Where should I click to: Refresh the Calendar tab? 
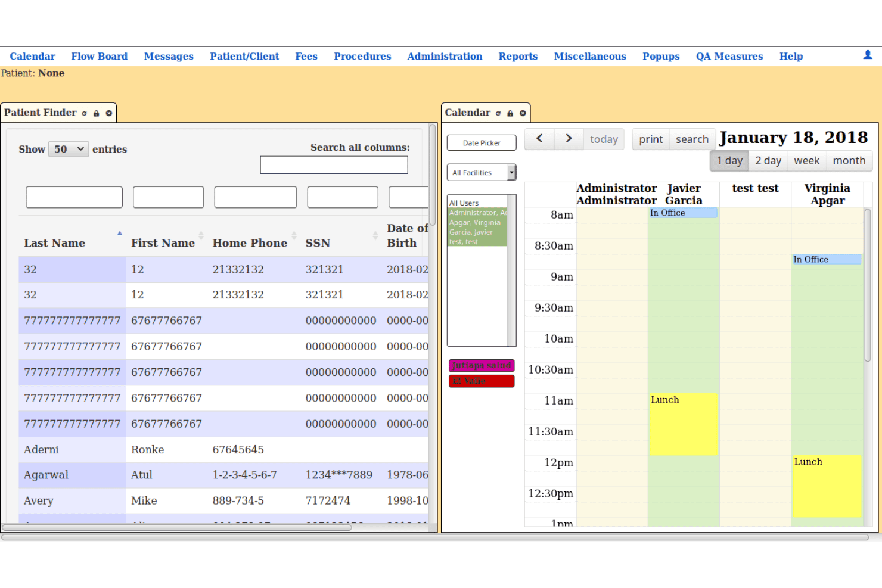click(x=498, y=113)
